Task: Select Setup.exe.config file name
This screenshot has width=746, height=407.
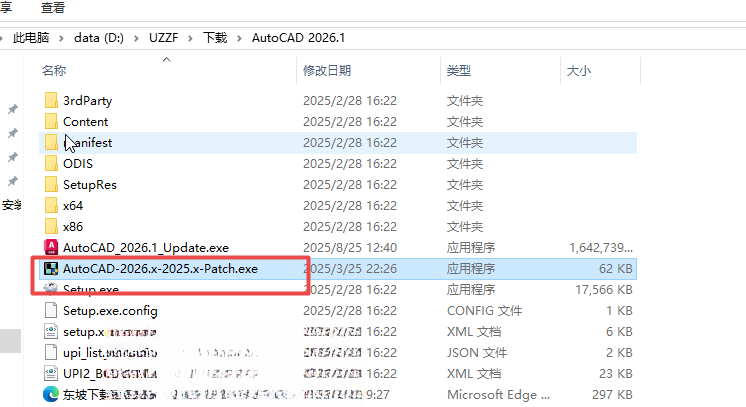Action: pos(110,310)
